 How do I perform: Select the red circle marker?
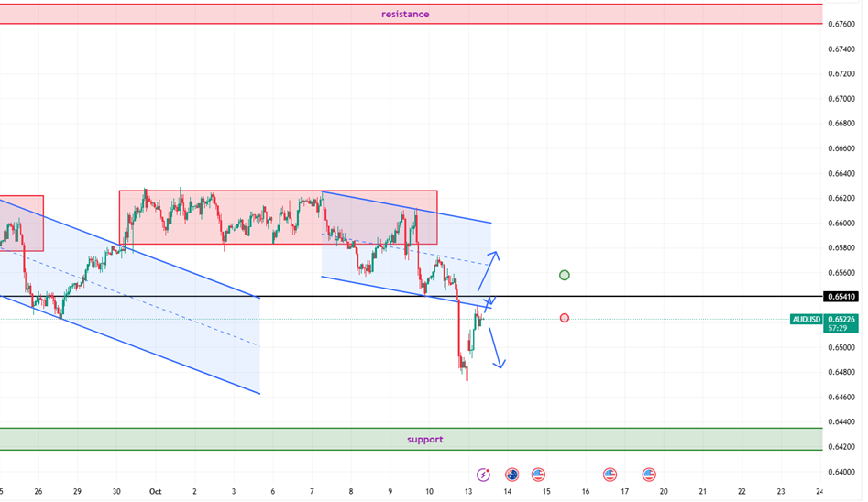tap(565, 318)
